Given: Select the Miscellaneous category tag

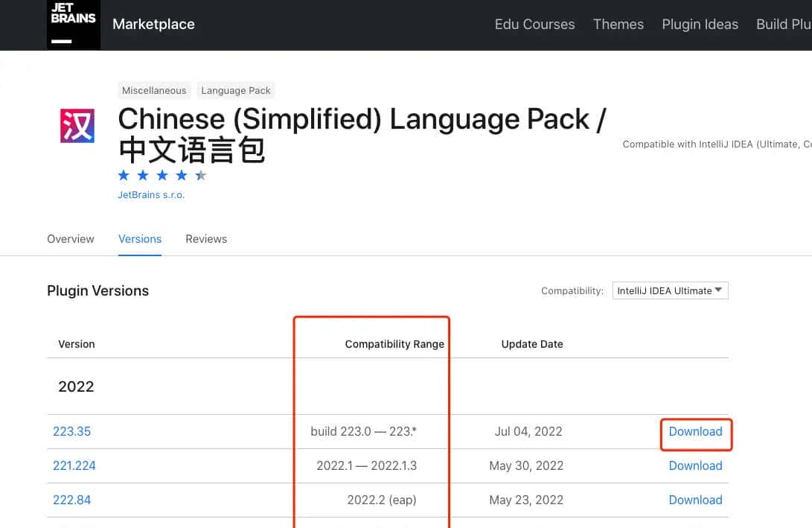Looking at the screenshot, I should [x=154, y=90].
